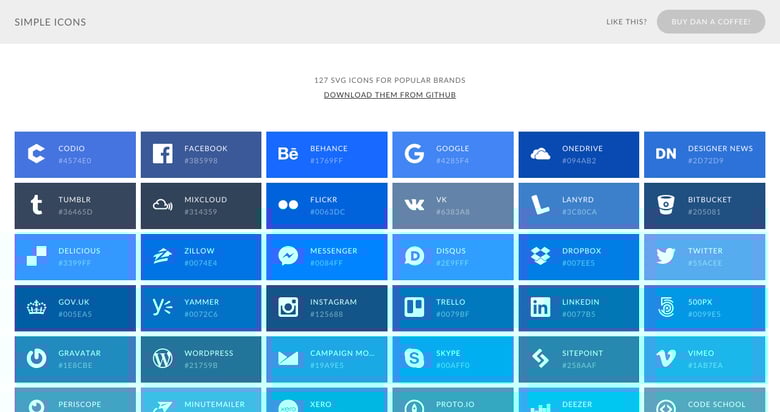Click the Codio logo icon
Viewport: 780px width, 412px height.
tap(36, 154)
